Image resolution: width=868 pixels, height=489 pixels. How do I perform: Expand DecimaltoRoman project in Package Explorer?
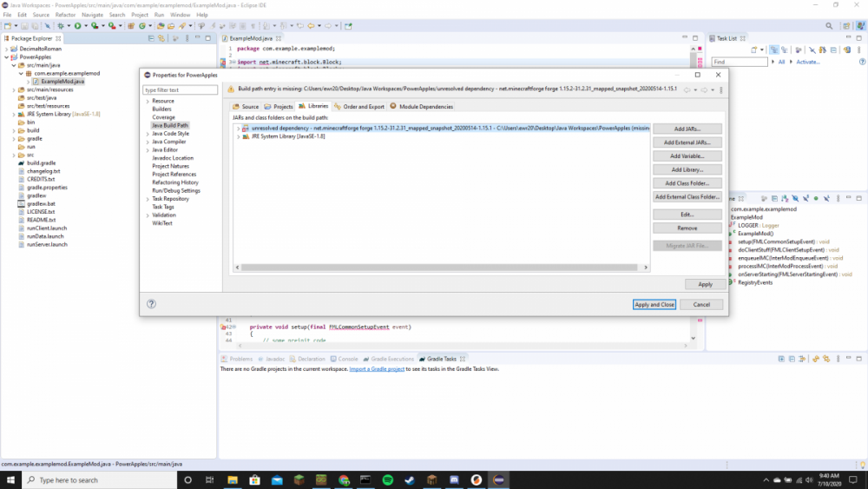7,49
